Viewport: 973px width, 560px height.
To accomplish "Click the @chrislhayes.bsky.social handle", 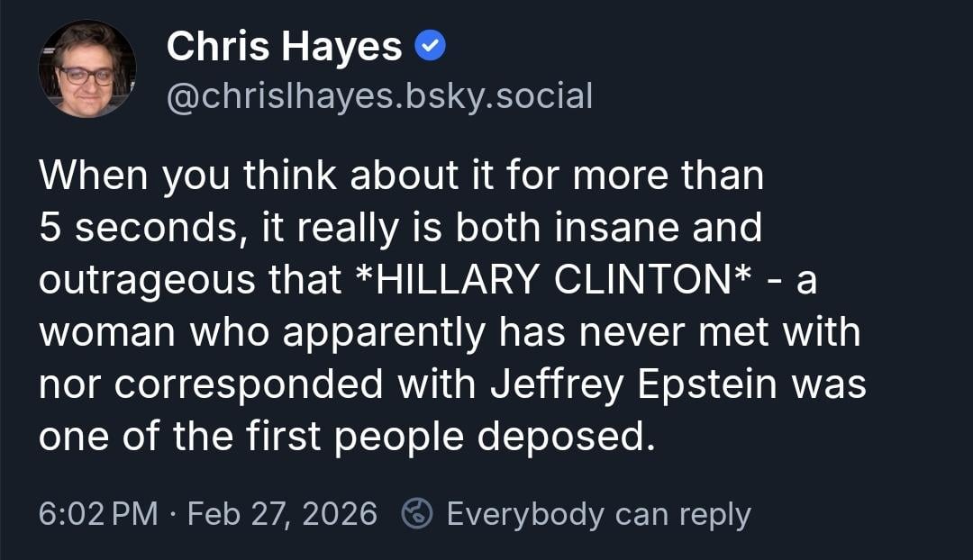I will click(x=379, y=95).
